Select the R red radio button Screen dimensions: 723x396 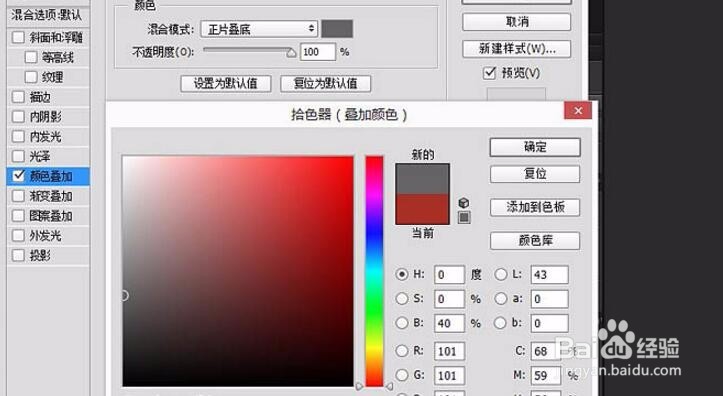pyautogui.click(x=402, y=351)
